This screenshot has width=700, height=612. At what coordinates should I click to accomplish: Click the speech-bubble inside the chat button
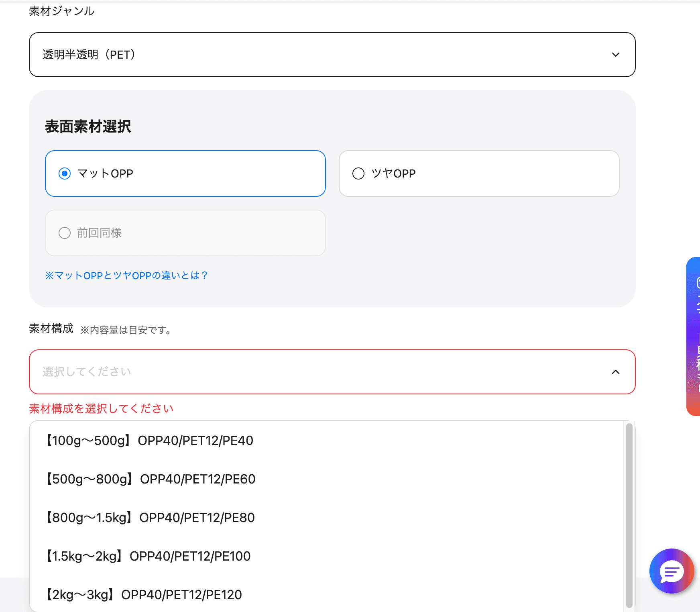click(672, 571)
